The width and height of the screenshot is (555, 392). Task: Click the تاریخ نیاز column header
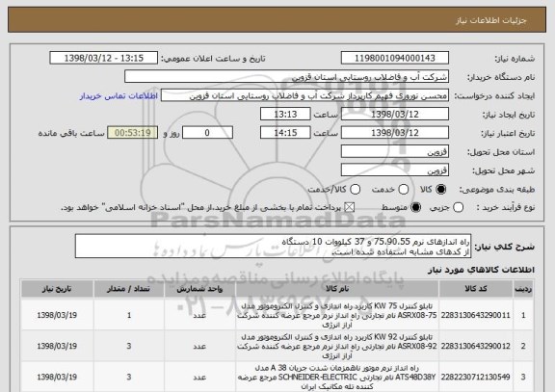[57, 289]
